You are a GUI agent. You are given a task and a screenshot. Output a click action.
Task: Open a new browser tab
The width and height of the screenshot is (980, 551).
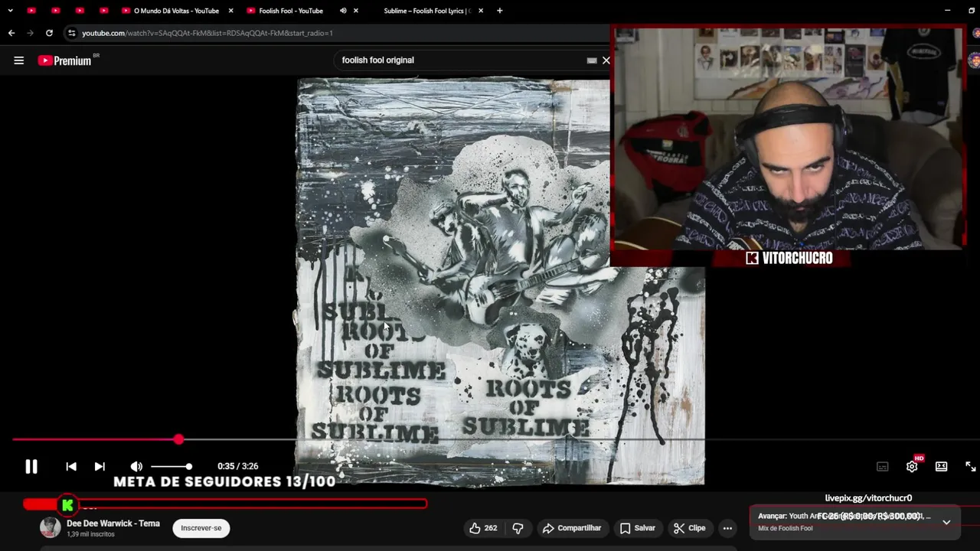[499, 11]
